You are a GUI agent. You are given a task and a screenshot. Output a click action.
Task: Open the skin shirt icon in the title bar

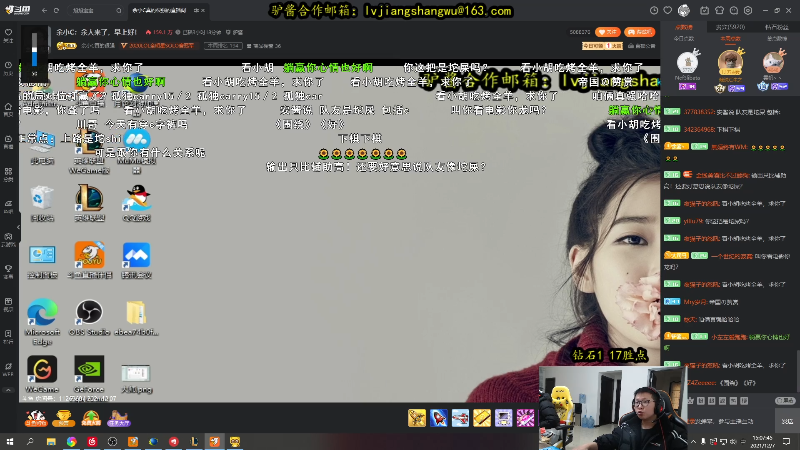coord(719,10)
